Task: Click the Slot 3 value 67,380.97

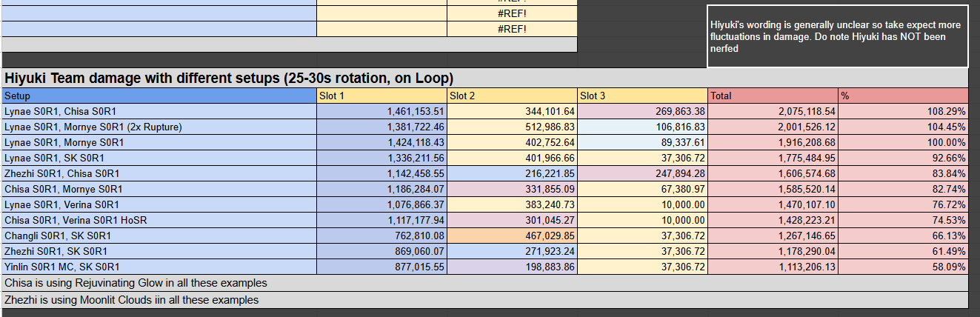Action: pos(642,189)
